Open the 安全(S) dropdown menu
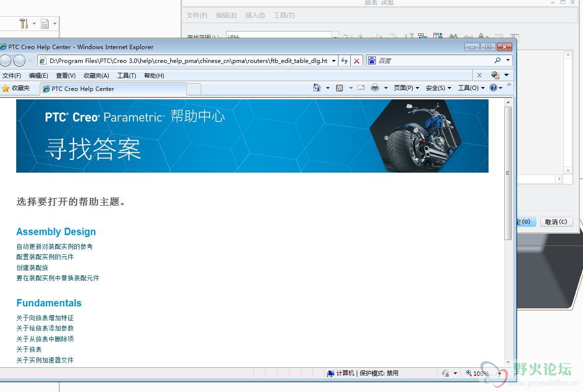Image resolution: width=583 pixels, height=392 pixels. [x=438, y=88]
